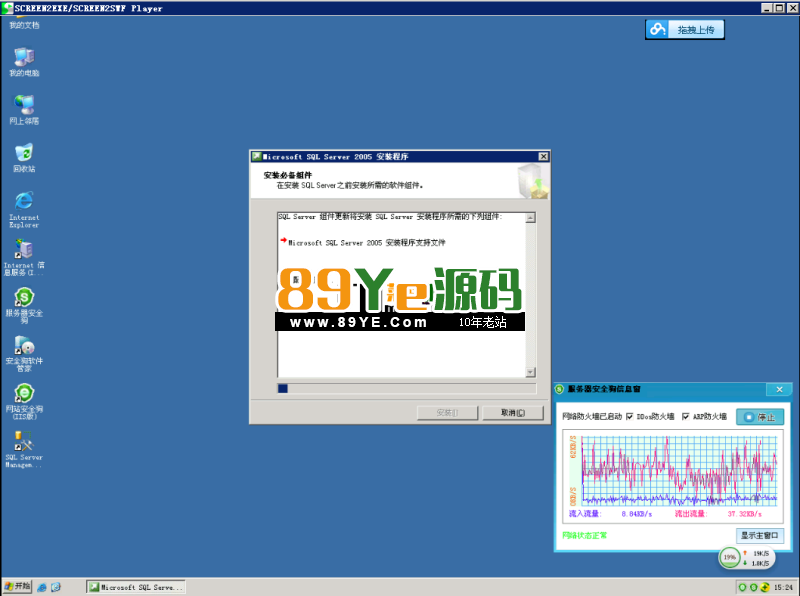Click the 停止 button in the firewall window
The image size is (800, 596).
pos(760,417)
